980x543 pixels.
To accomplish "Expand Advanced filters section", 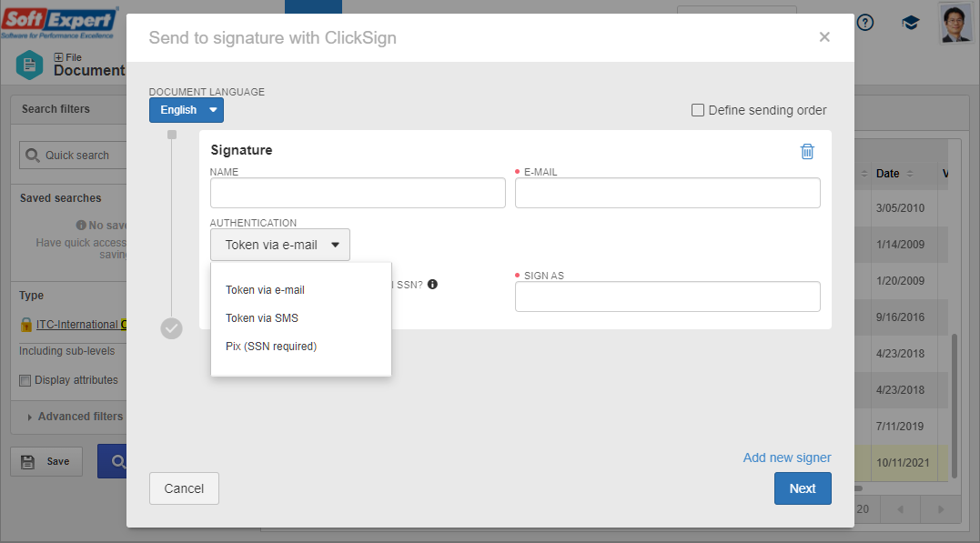I will click(x=75, y=417).
